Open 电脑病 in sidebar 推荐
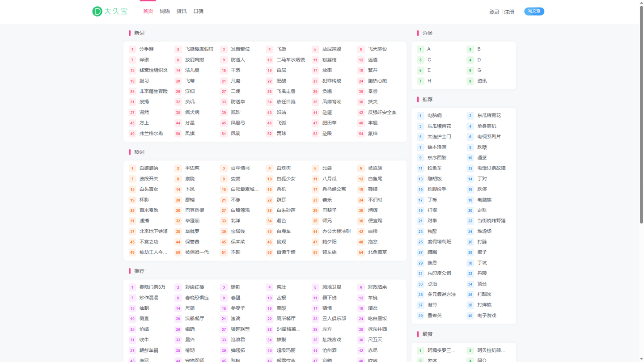 tap(434, 115)
